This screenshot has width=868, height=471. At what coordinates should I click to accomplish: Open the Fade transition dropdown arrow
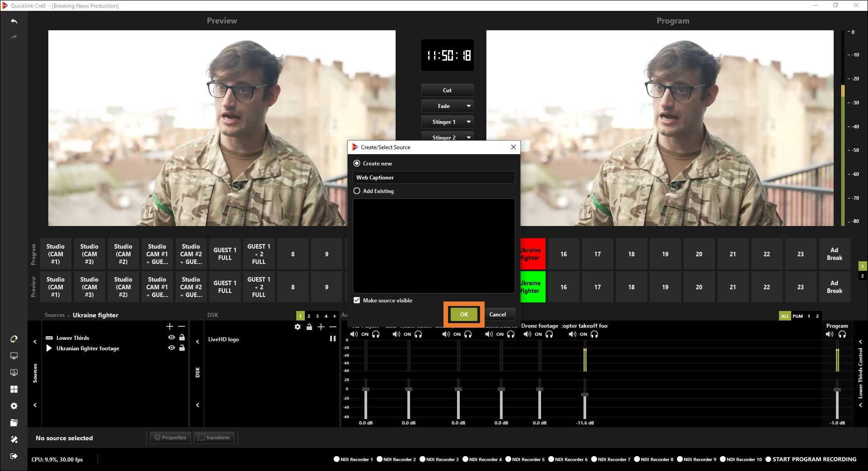(469, 106)
